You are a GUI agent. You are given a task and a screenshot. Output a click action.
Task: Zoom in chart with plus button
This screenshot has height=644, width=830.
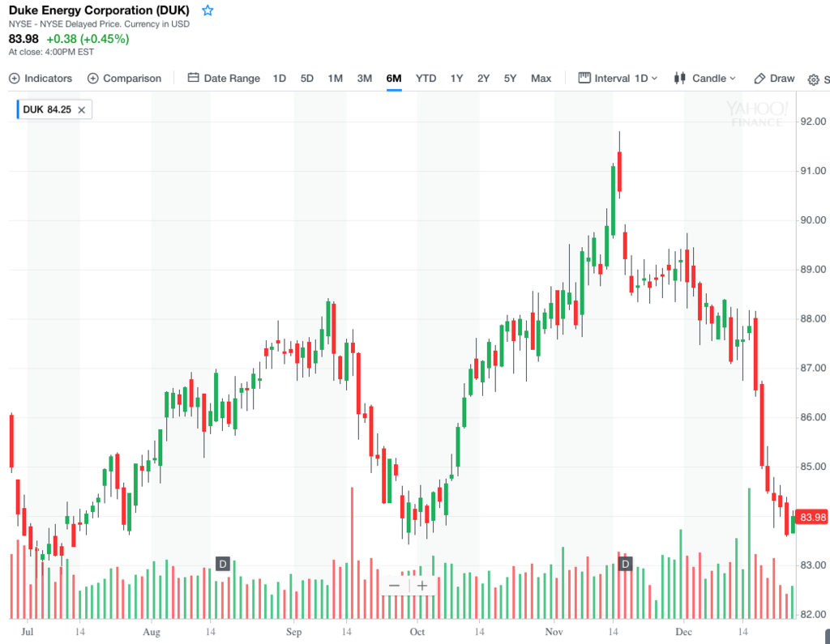pyautogui.click(x=422, y=585)
